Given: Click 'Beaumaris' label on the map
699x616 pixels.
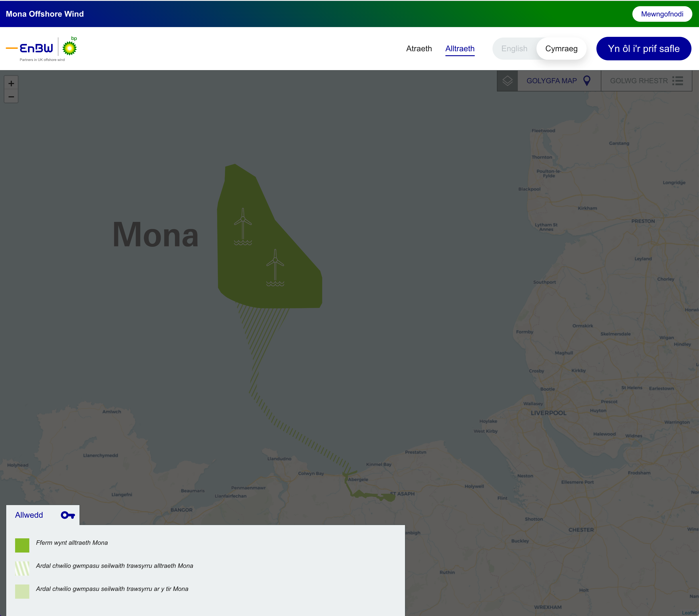Looking at the screenshot, I should [193, 491].
